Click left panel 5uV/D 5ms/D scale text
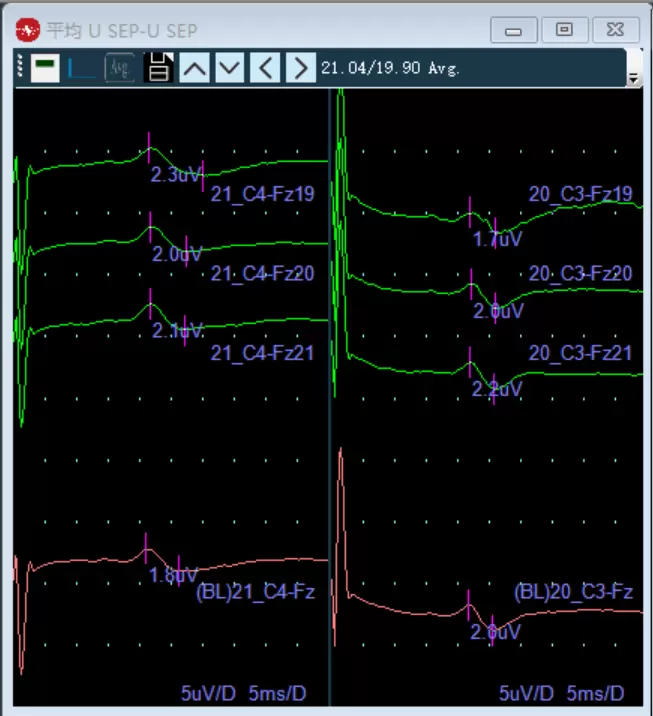This screenshot has width=653, height=716. (x=243, y=694)
